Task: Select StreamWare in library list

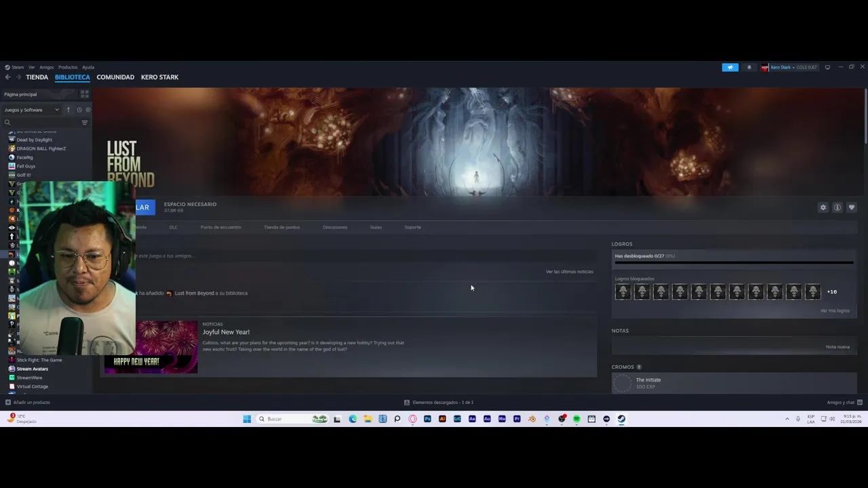Action: 29,378
